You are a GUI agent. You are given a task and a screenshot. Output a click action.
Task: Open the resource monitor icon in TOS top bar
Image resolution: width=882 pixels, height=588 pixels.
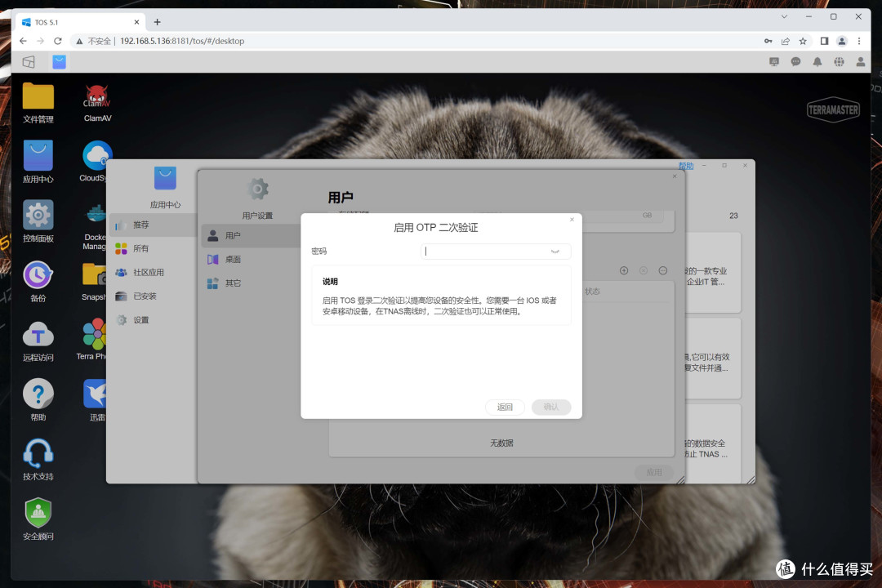coord(774,62)
